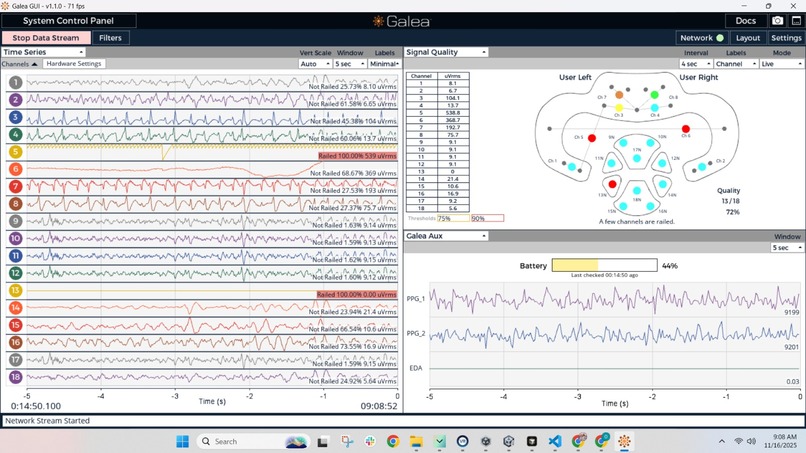Open the Galea Aux Window 5 sec dropdown
Screen dimensions: 806x453
[x=787, y=248]
